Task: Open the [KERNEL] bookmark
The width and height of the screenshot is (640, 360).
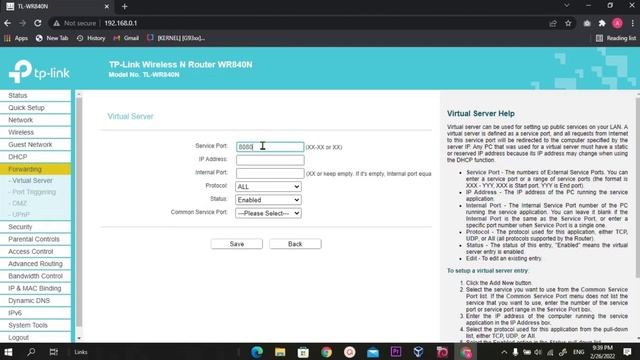Action: pos(176,38)
